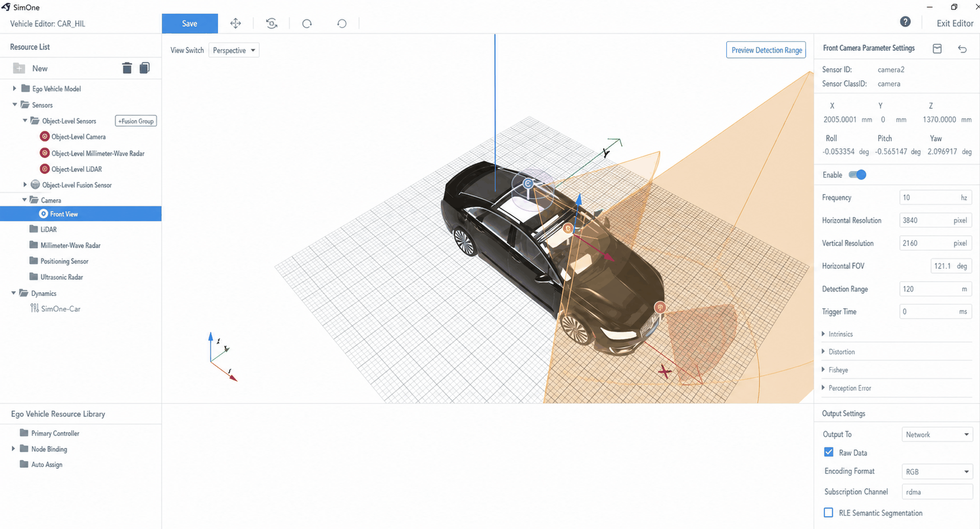
Task: Open the LiDAR folder
Action: coord(34,229)
